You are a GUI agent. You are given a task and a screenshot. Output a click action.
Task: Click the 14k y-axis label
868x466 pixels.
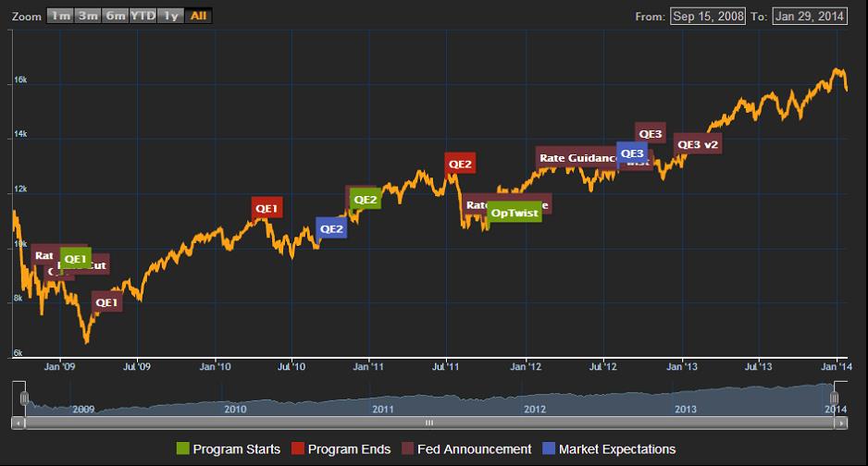pyautogui.click(x=20, y=134)
